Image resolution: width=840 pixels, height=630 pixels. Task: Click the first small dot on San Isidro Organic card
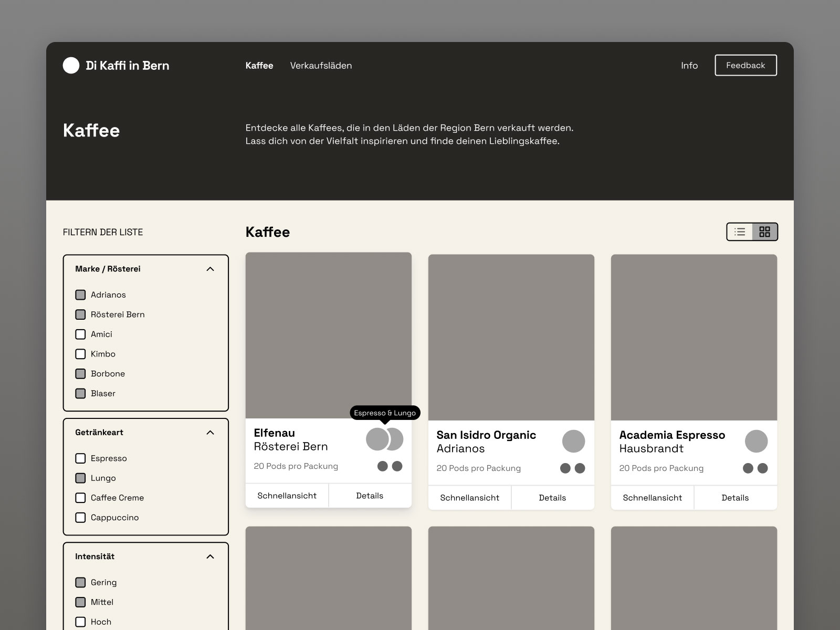565,468
